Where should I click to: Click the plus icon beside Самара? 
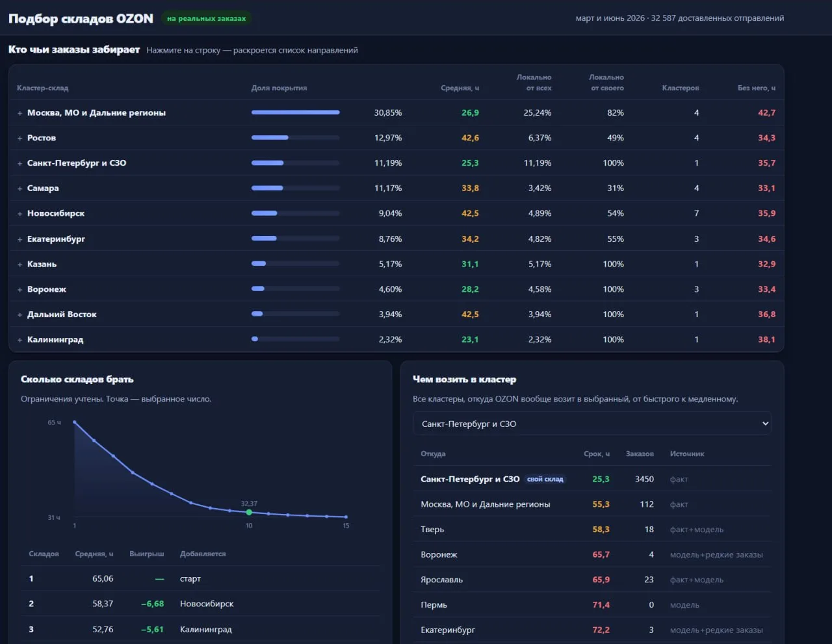[x=19, y=188]
